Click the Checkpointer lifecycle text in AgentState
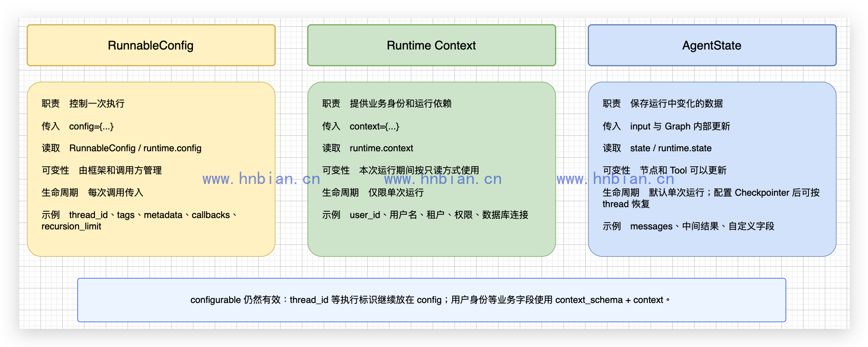Image resolution: width=868 pixels, height=347 pixels. tap(711, 198)
